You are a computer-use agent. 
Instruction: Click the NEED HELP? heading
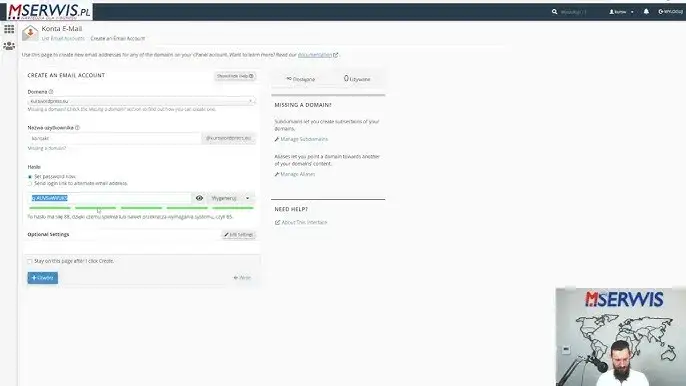tap(291, 209)
